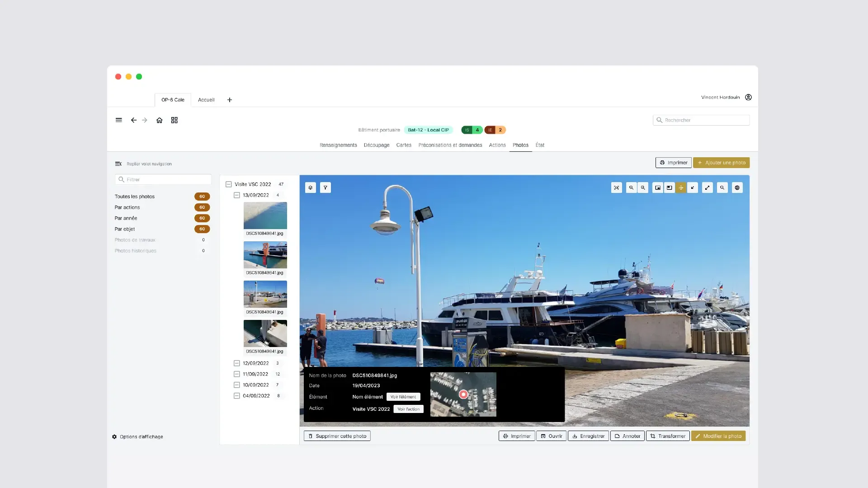Click the filter funnel icon on photo
The image size is (868, 488).
point(325,188)
